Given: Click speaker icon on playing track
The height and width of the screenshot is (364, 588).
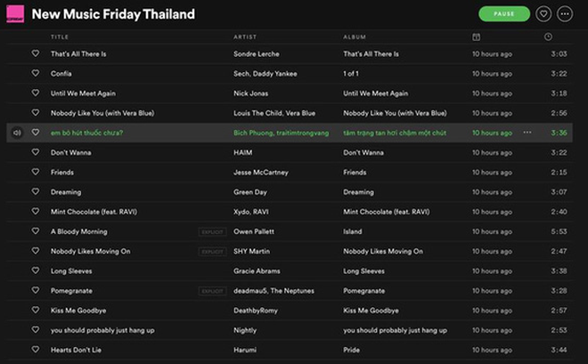Looking at the screenshot, I should (17, 133).
